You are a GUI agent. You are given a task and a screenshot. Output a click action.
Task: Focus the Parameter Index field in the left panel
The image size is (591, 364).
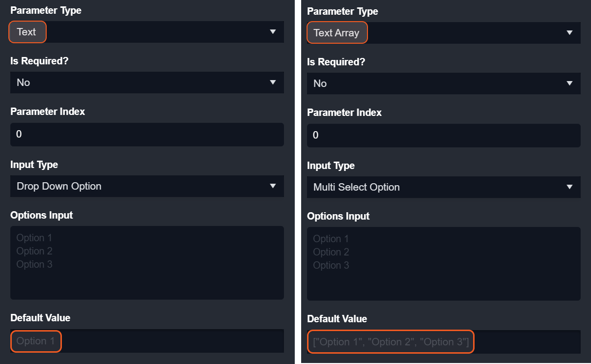[x=147, y=134]
